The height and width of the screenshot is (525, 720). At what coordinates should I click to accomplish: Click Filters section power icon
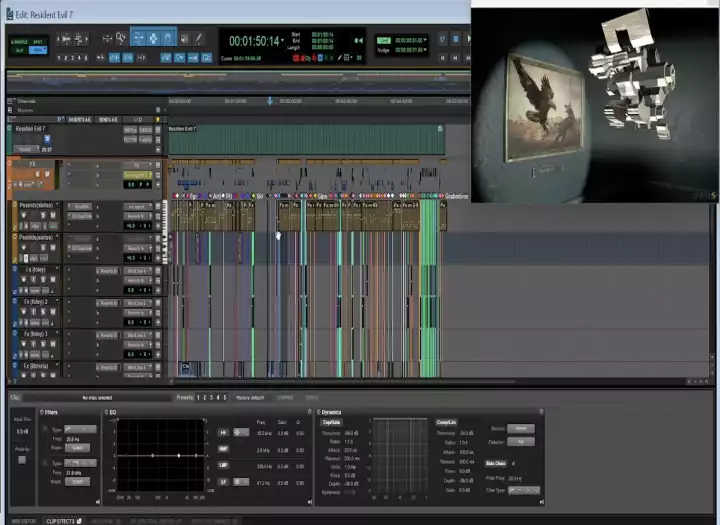[x=42, y=412]
